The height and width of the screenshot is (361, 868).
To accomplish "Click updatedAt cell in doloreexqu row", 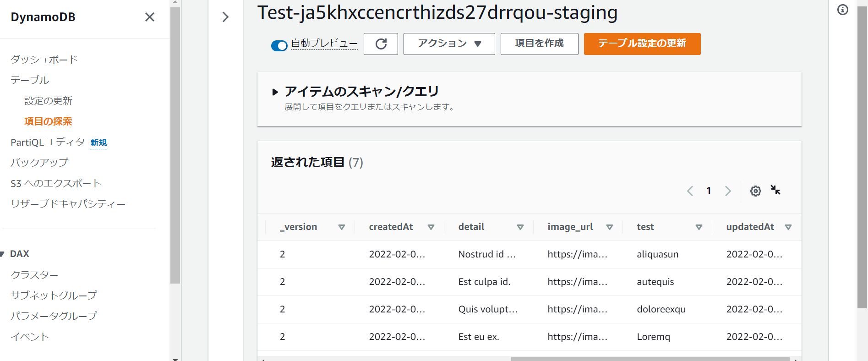I will coord(754,309).
